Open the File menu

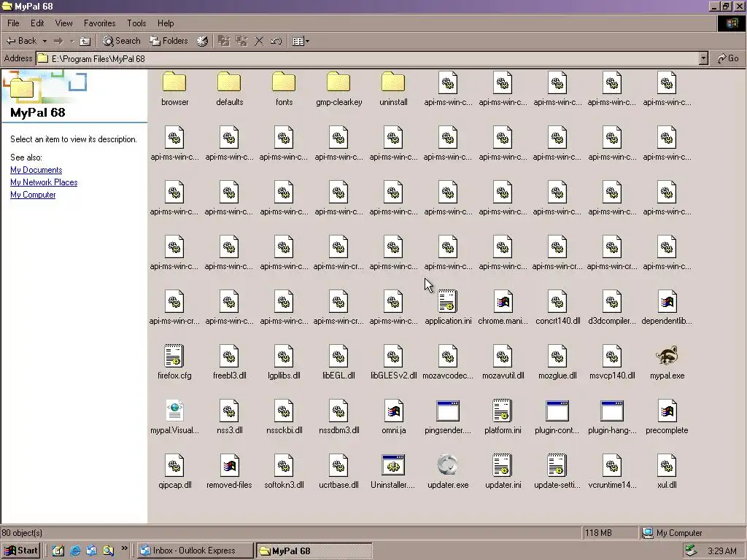coord(13,23)
